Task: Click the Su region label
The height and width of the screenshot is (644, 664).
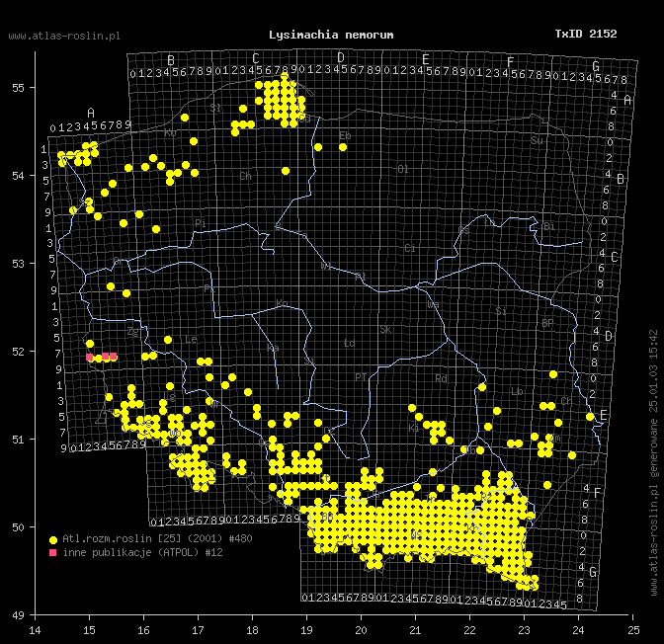Action: coord(537,140)
